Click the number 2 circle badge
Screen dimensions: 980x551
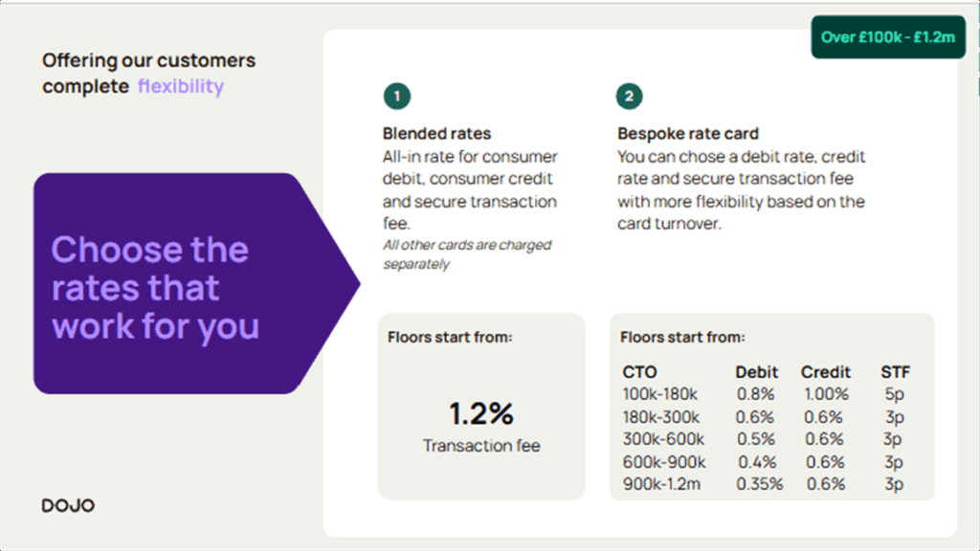pyautogui.click(x=629, y=97)
